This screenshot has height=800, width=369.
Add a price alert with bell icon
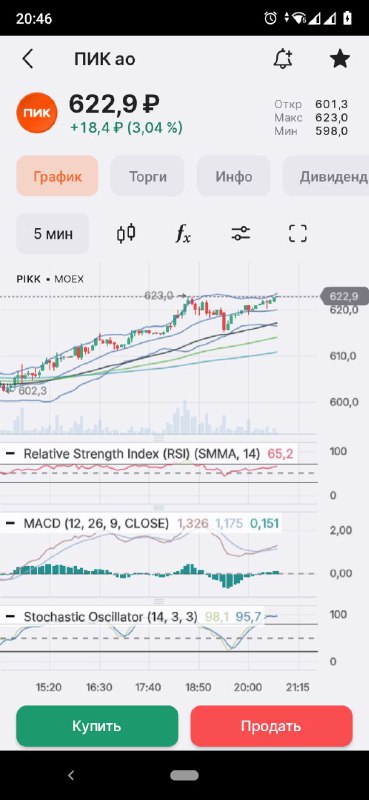[283, 59]
